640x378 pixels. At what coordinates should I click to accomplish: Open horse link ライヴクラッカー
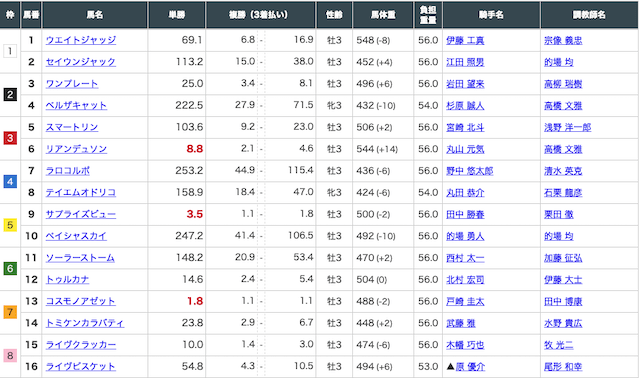point(81,345)
